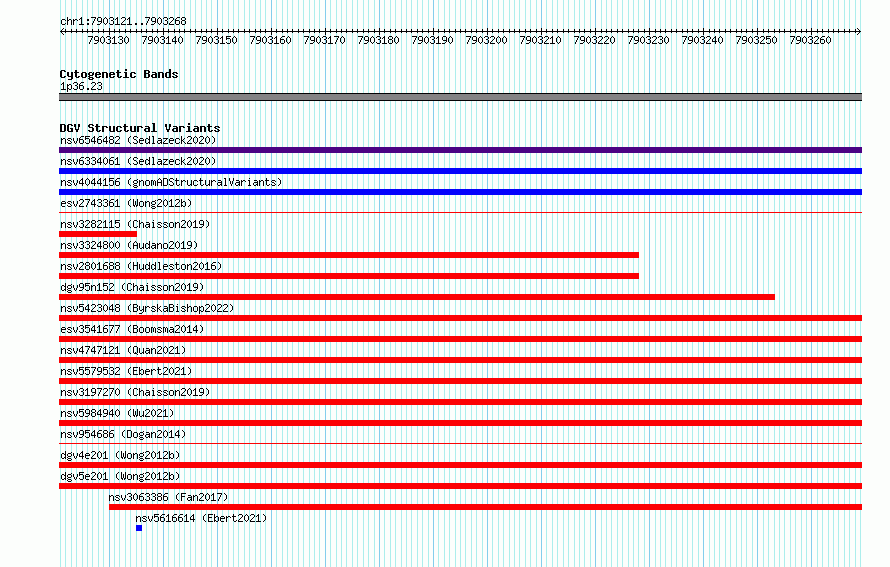890x567 pixels.
Task: Open nsv3282115 (Chaisson2019) variant label
Action: coord(135,224)
